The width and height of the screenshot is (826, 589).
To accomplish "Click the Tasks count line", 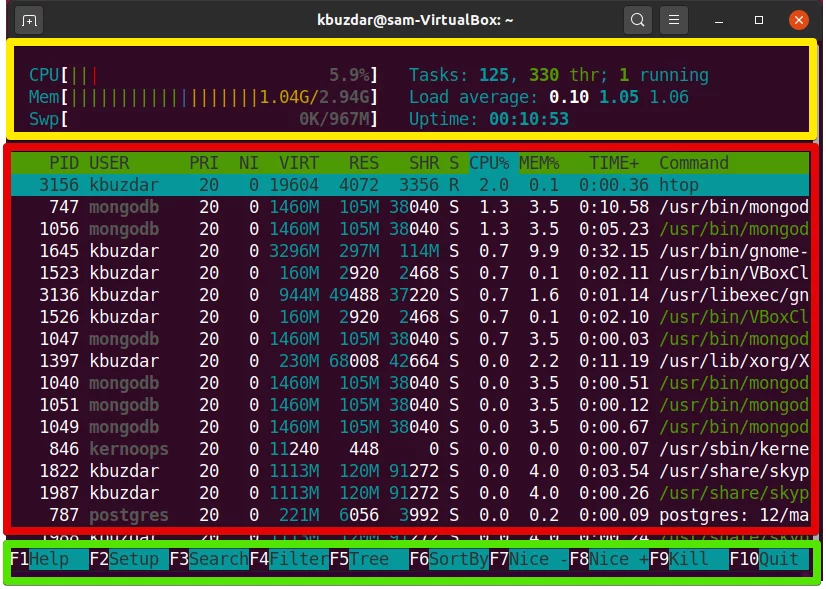I will tap(559, 75).
